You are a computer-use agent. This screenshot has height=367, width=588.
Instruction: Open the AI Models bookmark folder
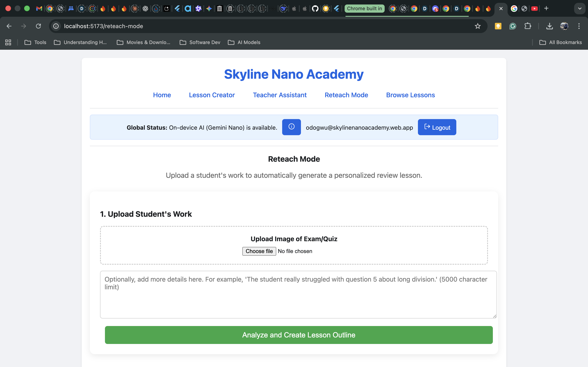tap(244, 42)
